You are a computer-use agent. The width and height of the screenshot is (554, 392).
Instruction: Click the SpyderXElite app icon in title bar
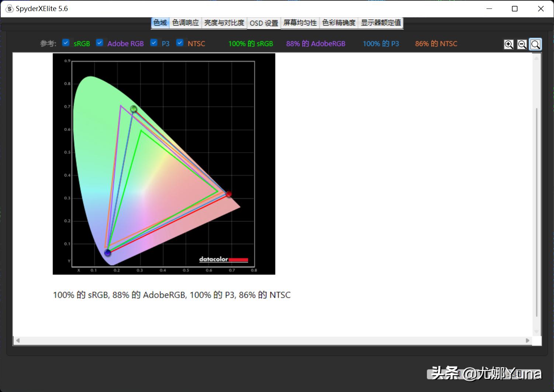click(10, 9)
